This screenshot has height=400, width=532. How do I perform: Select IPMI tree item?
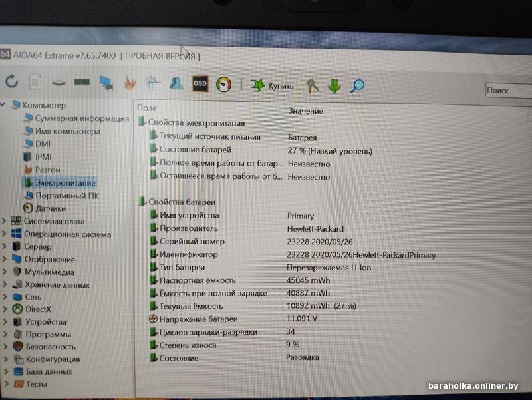coord(39,157)
